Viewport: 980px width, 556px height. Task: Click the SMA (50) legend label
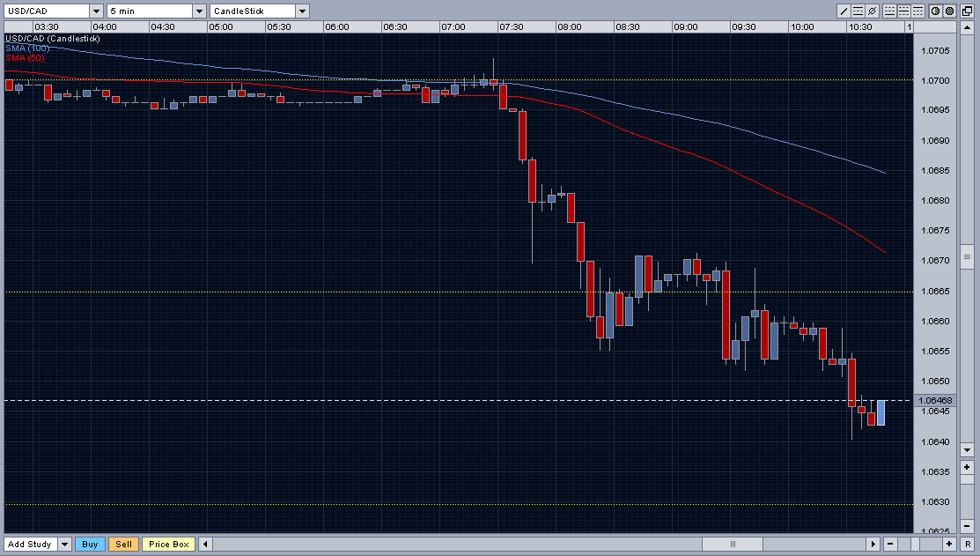click(25, 57)
